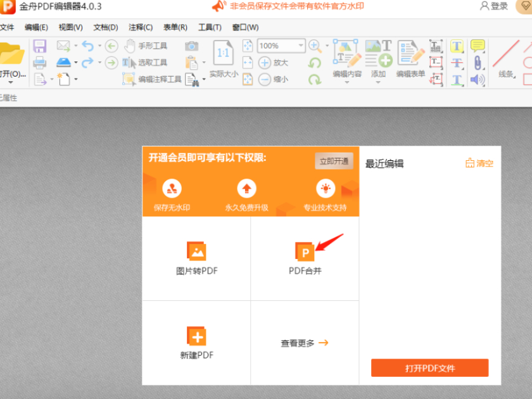Image resolution: width=532 pixels, height=399 pixels.
Task: Select the 手形工具 hand tool
Action: coord(146,46)
